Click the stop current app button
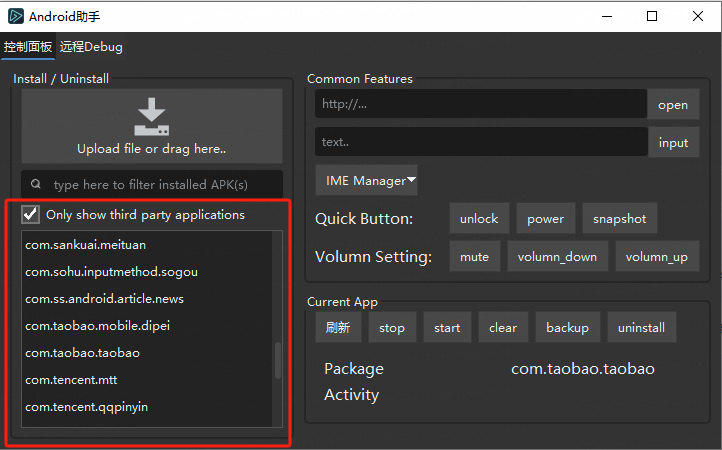Image resolution: width=722 pixels, height=450 pixels. tap(392, 327)
